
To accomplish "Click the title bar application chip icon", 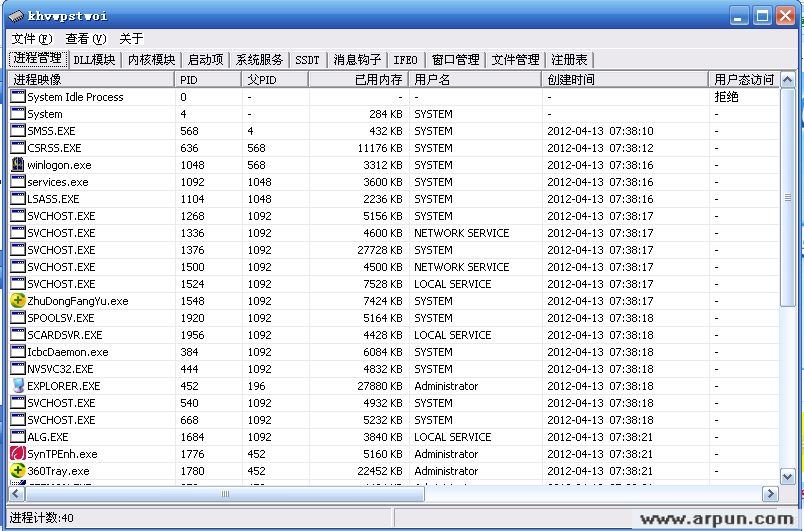I will pos(16,16).
